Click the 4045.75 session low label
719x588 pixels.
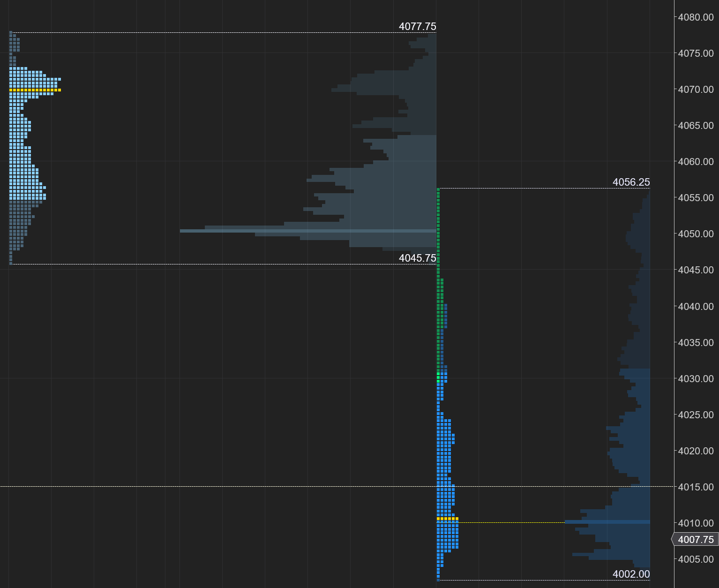(417, 258)
